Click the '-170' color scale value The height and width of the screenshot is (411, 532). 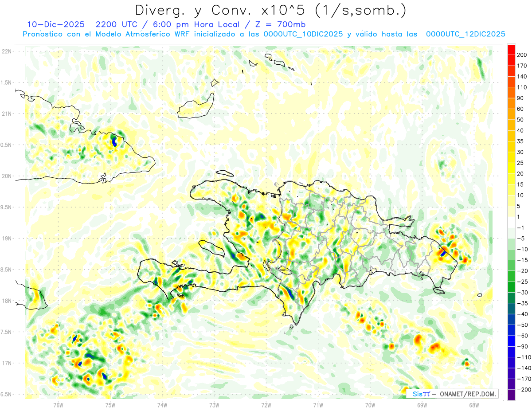pos(524,379)
